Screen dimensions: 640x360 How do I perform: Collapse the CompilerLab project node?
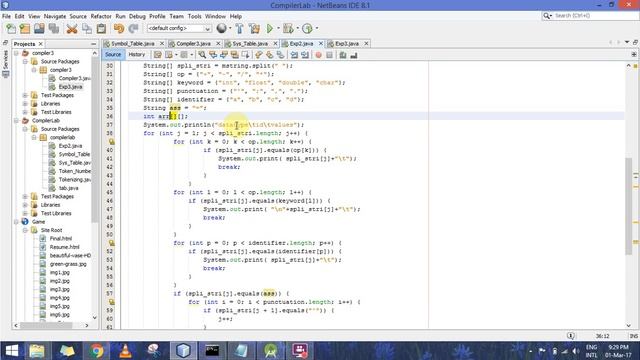click(16, 120)
